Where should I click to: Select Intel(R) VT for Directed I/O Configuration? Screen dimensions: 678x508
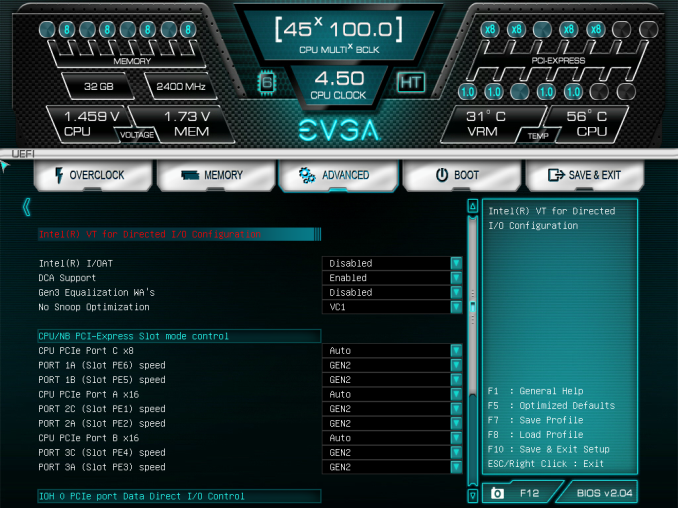click(179, 234)
